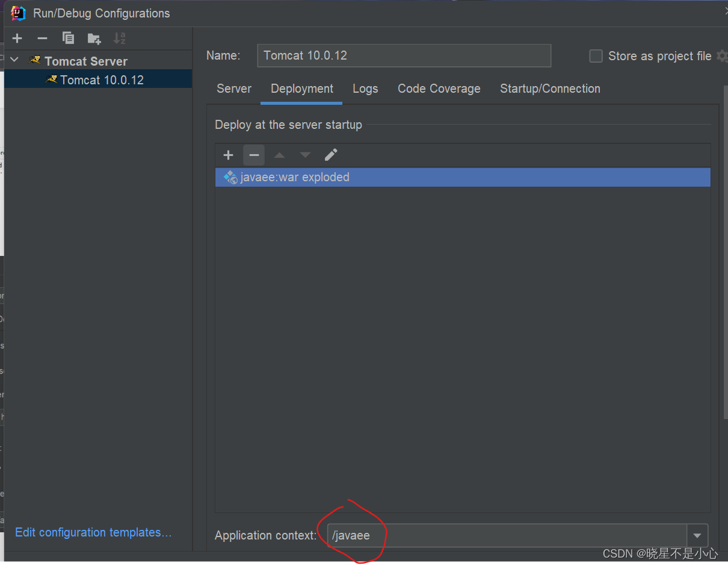Open Application context dropdown arrow
The width and height of the screenshot is (728, 566).
tap(697, 535)
